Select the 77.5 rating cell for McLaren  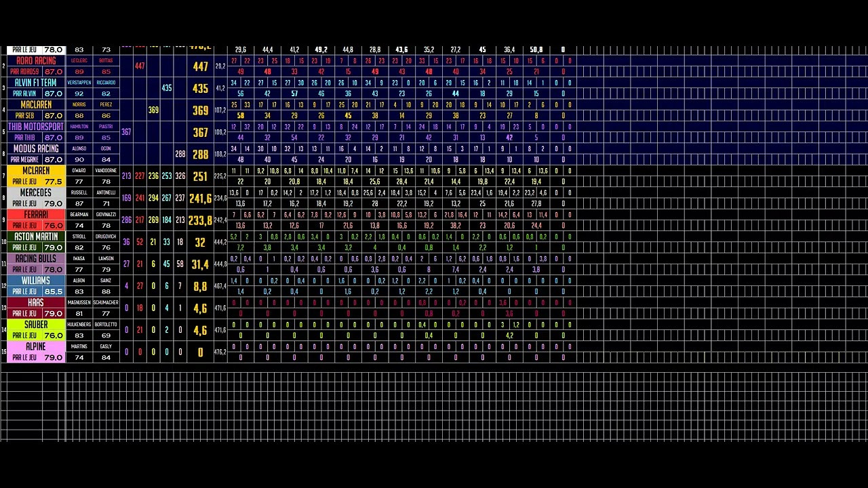coord(54,182)
